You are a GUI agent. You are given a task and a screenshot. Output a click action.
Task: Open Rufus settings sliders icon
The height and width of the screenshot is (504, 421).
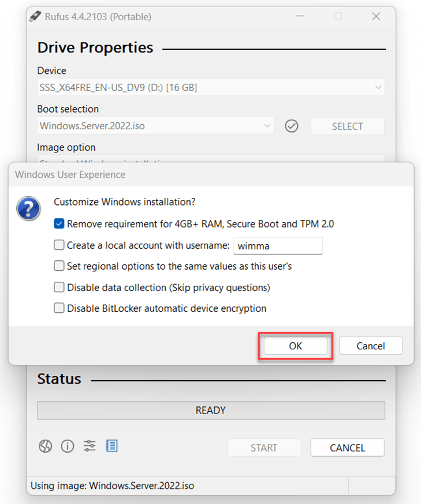point(90,446)
